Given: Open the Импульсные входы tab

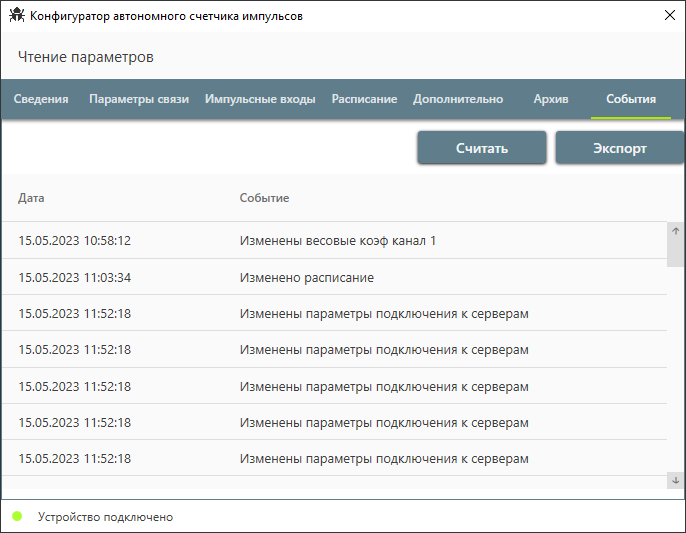Looking at the screenshot, I should point(260,99).
